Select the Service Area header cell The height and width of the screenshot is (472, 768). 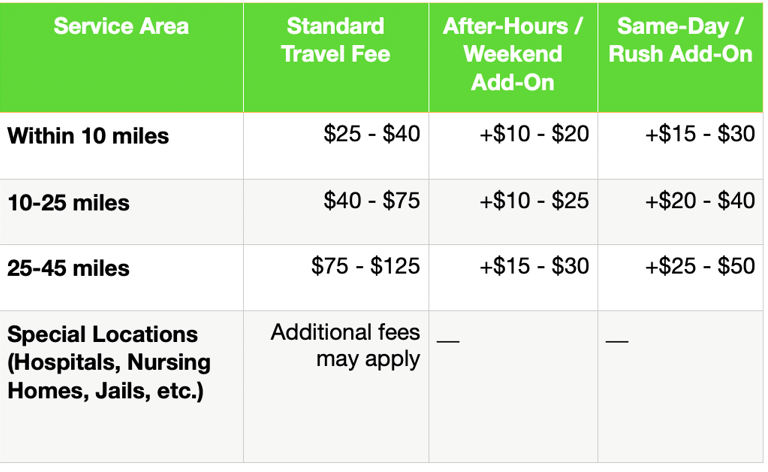tap(121, 58)
